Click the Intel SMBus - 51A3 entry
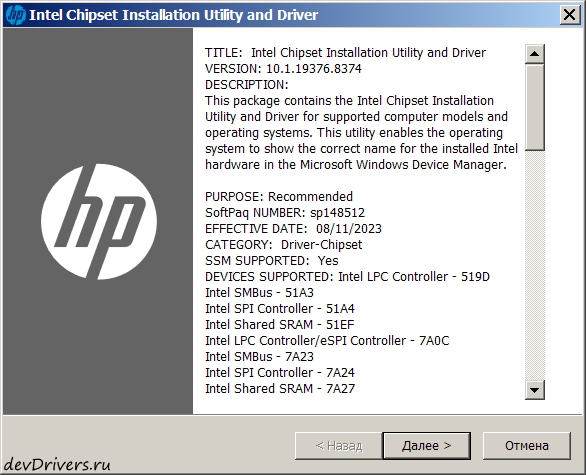The height and width of the screenshot is (475, 586). pos(259,293)
